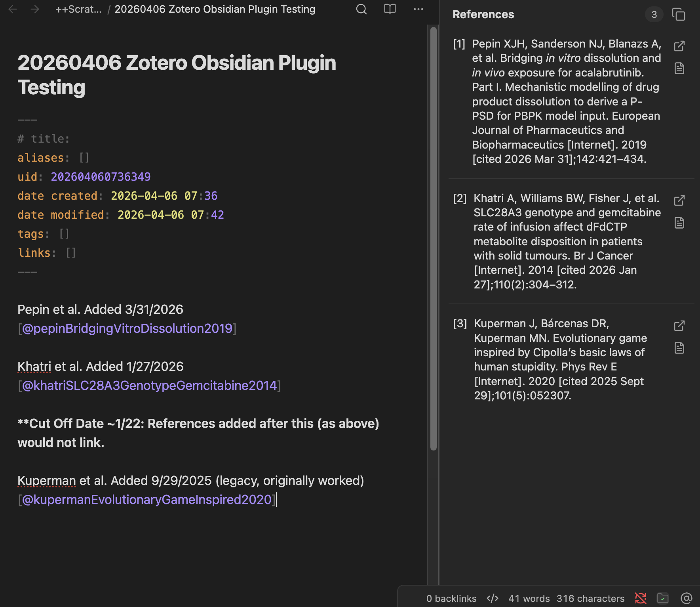Toggle source mode via status bar code icon

coord(492,598)
